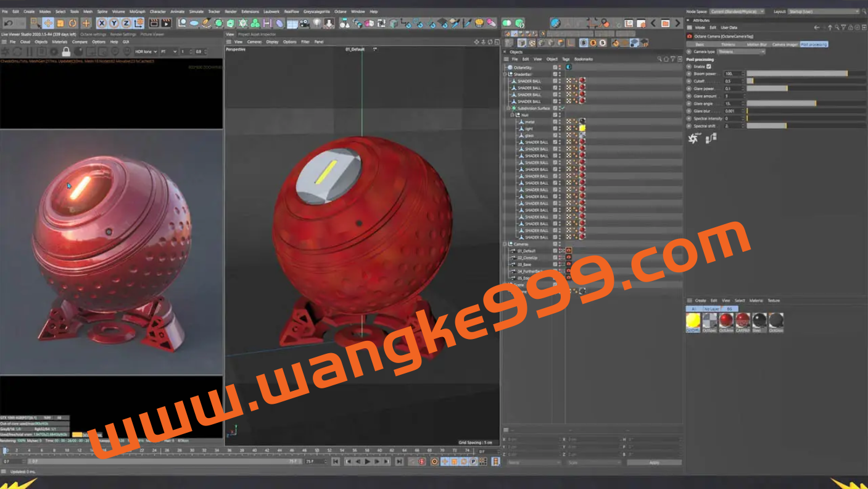Toggle the green checkmark on Subdivision Surface

tap(563, 108)
